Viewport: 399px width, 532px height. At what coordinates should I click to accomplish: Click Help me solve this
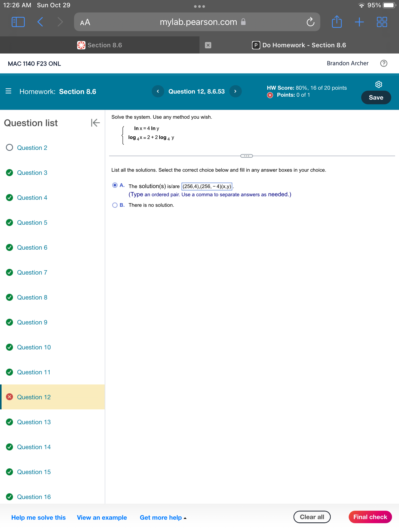(38, 517)
